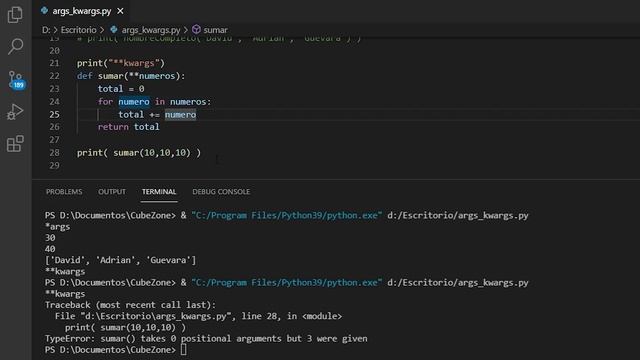Image resolution: width=640 pixels, height=360 pixels.
Task: Close the args_kwargs.py editor tab
Action: 120,11
